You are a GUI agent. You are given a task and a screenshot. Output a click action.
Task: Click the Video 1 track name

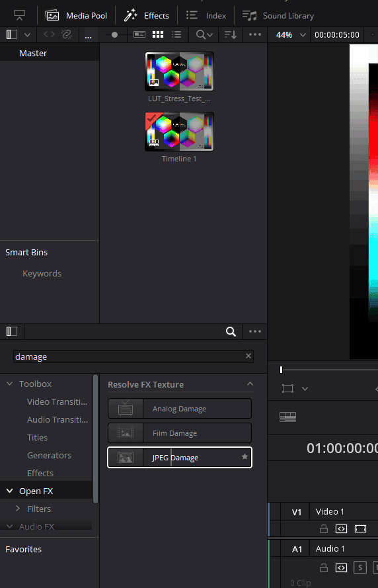330,511
